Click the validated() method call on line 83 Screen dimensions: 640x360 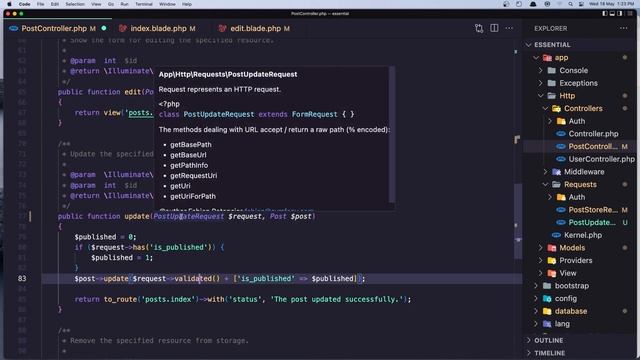point(197,278)
